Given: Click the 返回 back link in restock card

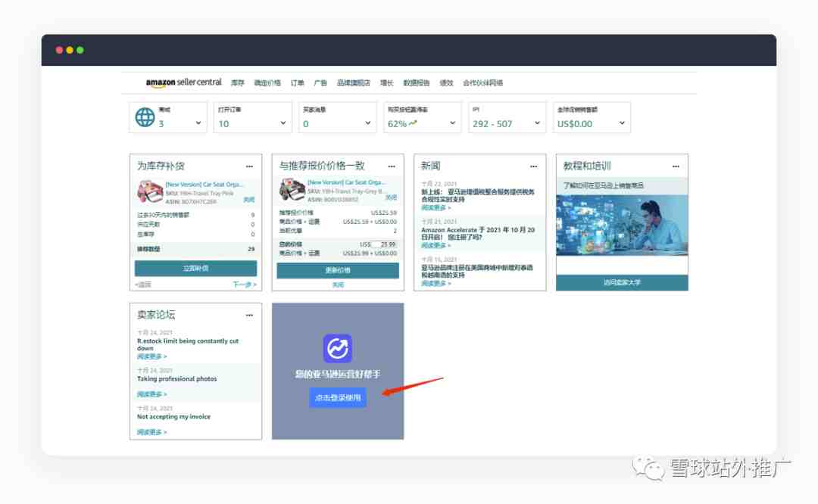Looking at the screenshot, I should [x=143, y=285].
